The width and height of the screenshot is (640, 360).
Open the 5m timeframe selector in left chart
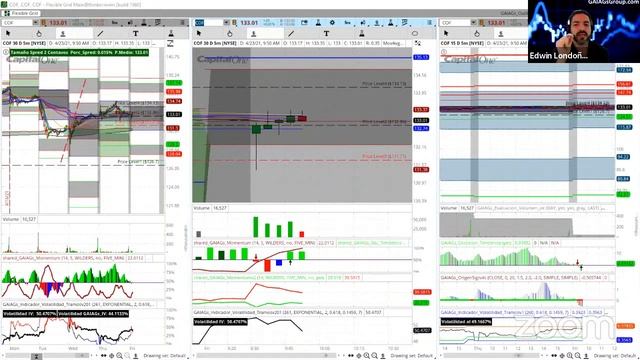click(x=115, y=22)
